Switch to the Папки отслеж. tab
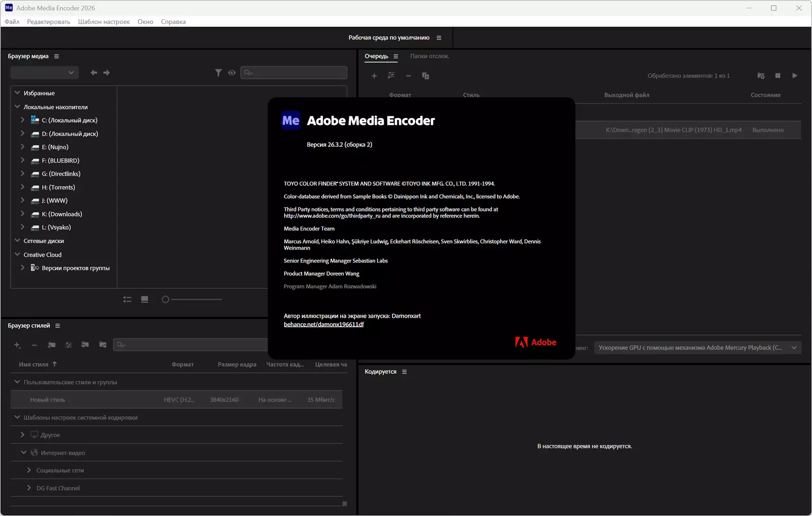Image resolution: width=812 pixels, height=516 pixels. point(429,56)
